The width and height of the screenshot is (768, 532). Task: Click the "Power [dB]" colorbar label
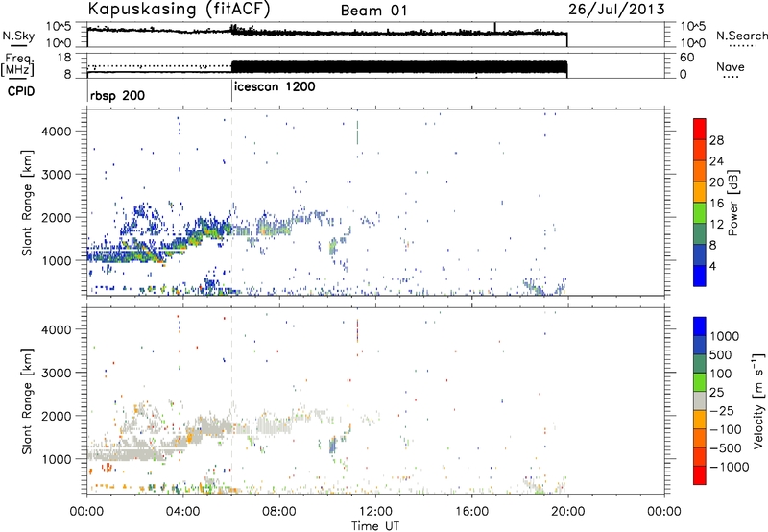pos(732,203)
